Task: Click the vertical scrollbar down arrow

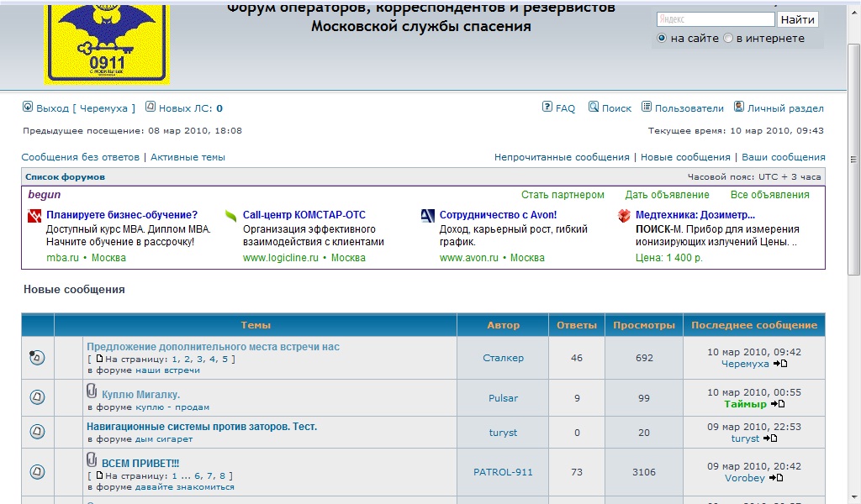Action: point(854,496)
